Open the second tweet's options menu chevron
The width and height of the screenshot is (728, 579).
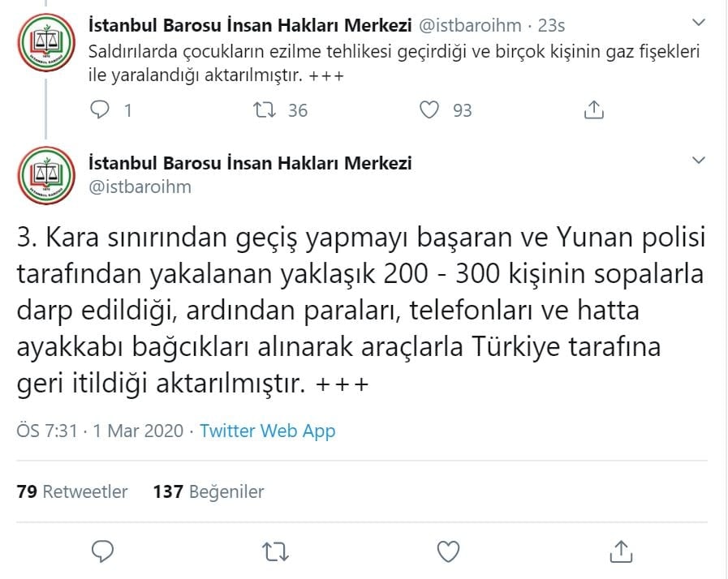[696, 160]
